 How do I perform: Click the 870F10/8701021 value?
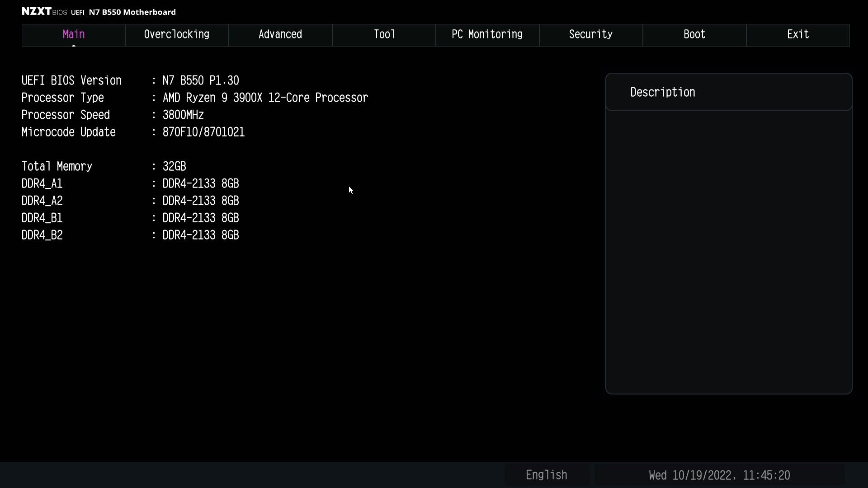[x=203, y=132]
